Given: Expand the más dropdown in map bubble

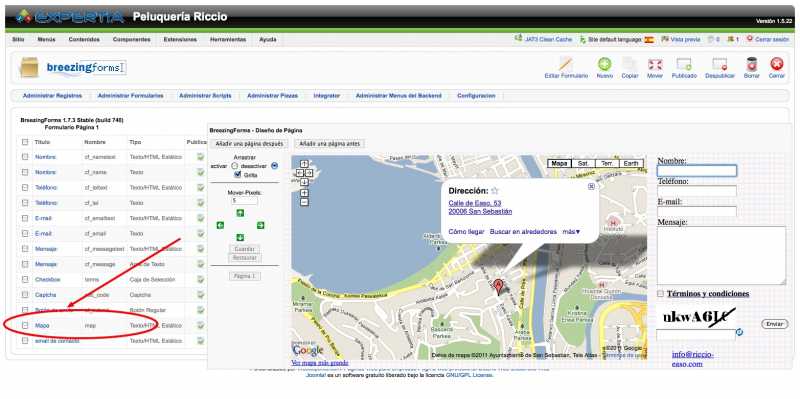Looking at the screenshot, I should (571, 232).
